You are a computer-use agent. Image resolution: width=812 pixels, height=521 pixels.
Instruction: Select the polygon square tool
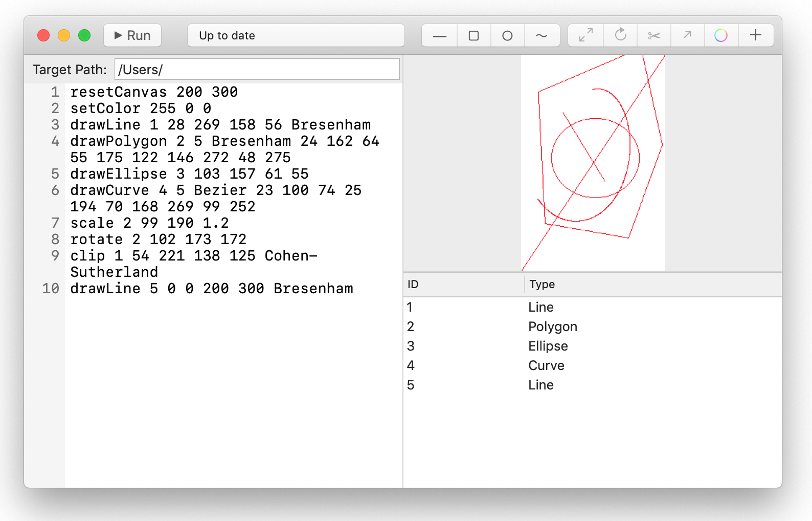click(x=473, y=35)
